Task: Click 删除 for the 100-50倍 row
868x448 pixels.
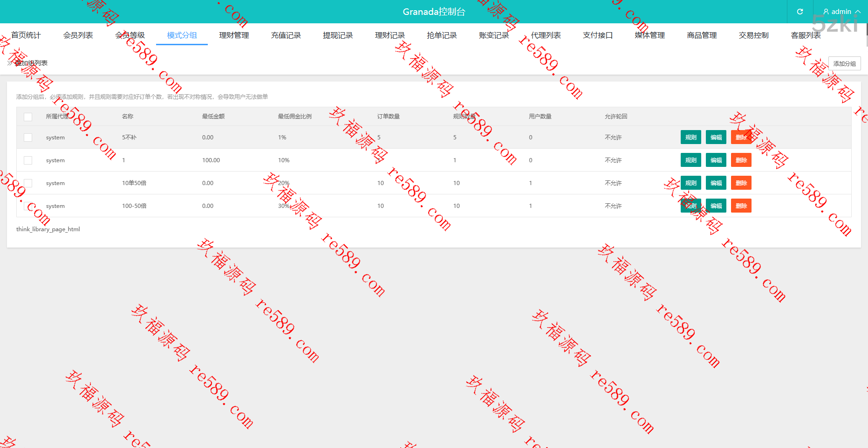Action: pos(741,206)
